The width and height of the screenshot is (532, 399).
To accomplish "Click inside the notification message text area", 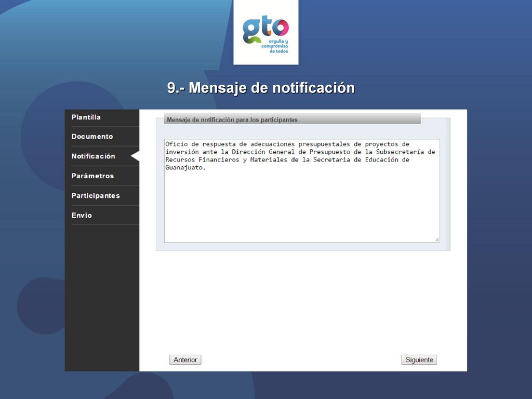I will point(302,191).
